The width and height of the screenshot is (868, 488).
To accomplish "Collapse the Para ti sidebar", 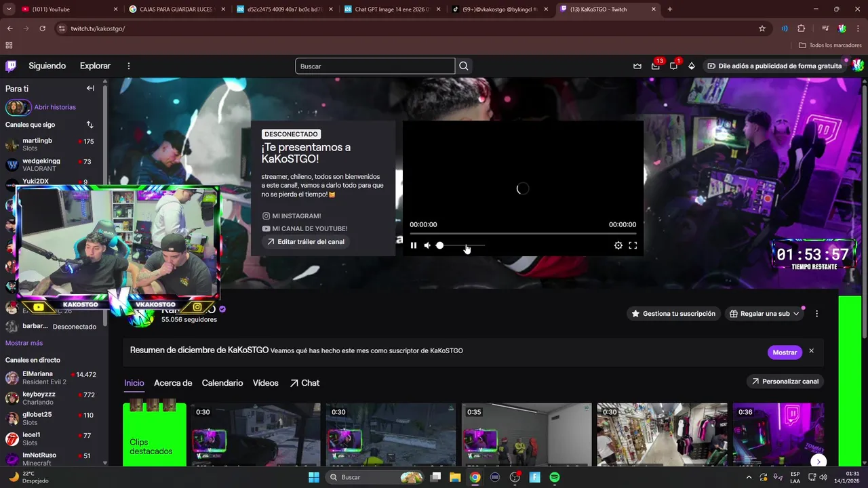I will [90, 88].
